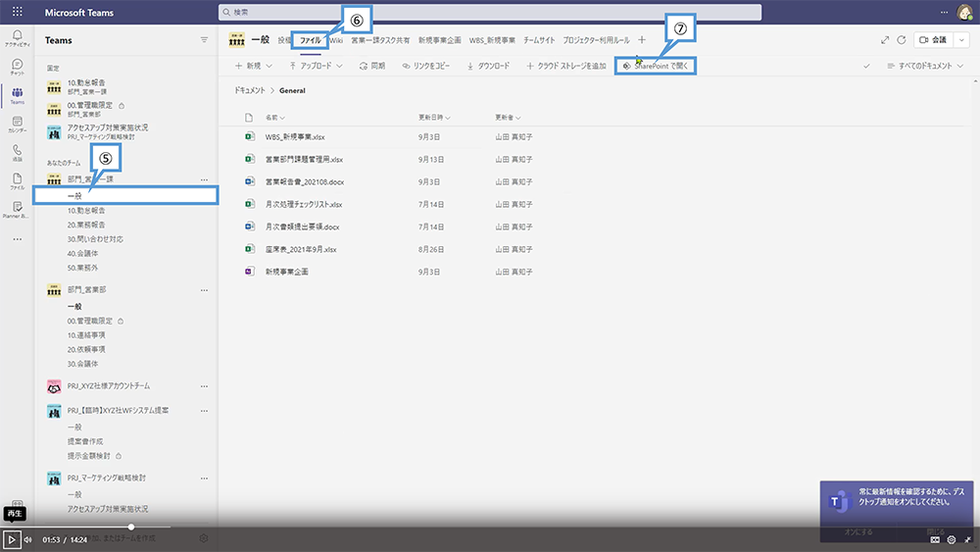Sort by the 更新者 column header
Screen dimensions: 980x552
coord(508,118)
